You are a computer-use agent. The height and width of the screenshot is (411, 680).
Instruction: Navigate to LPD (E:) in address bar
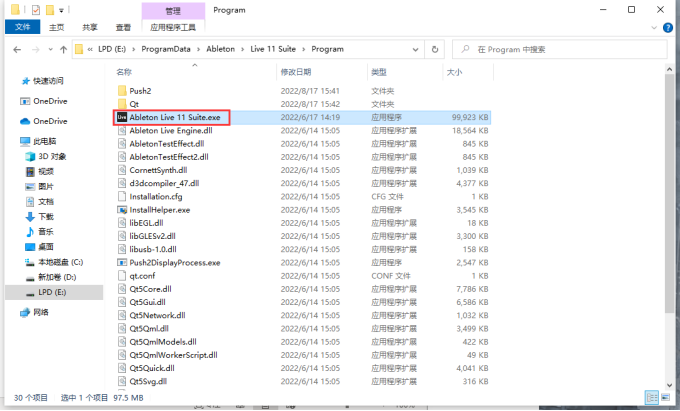click(x=112, y=49)
